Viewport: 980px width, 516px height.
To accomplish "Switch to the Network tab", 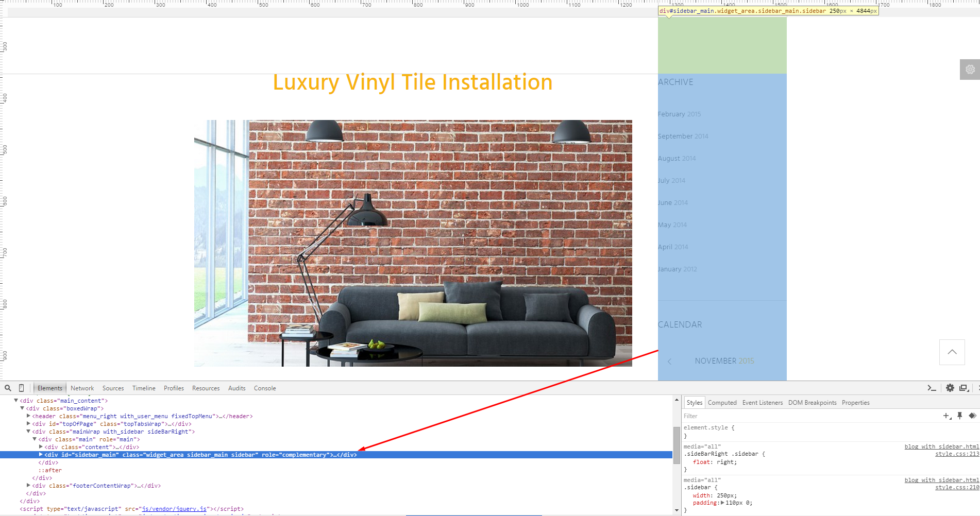I will 82,388.
